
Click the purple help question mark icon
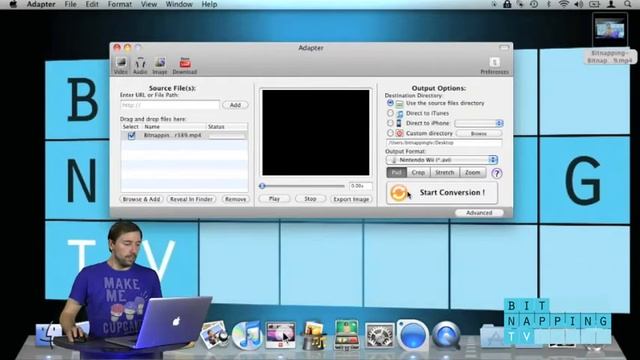coord(496,173)
